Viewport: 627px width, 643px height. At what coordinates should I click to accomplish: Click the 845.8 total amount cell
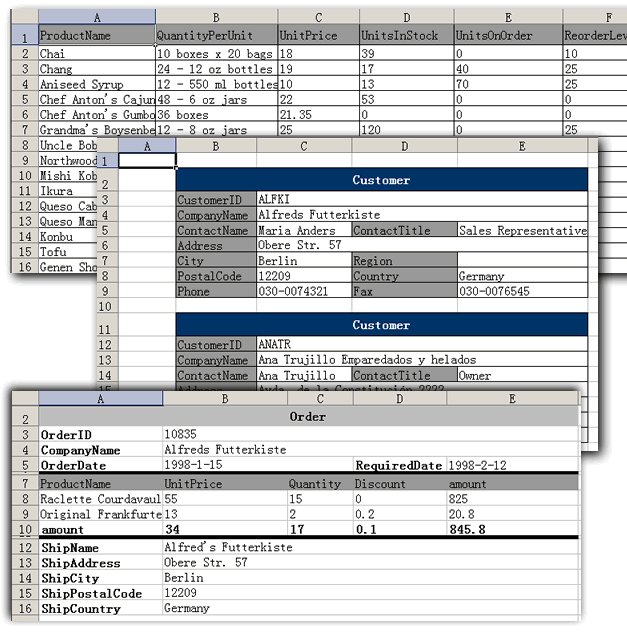point(513,529)
